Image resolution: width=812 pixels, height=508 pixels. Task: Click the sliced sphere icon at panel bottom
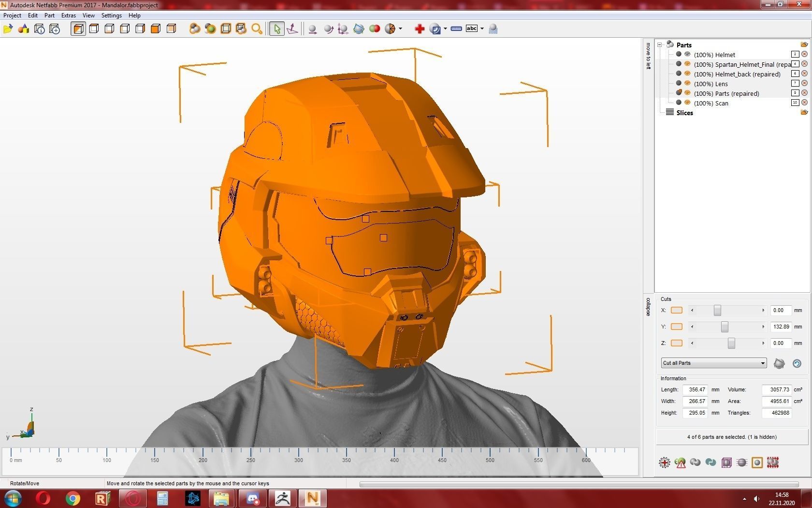click(x=742, y=463)
